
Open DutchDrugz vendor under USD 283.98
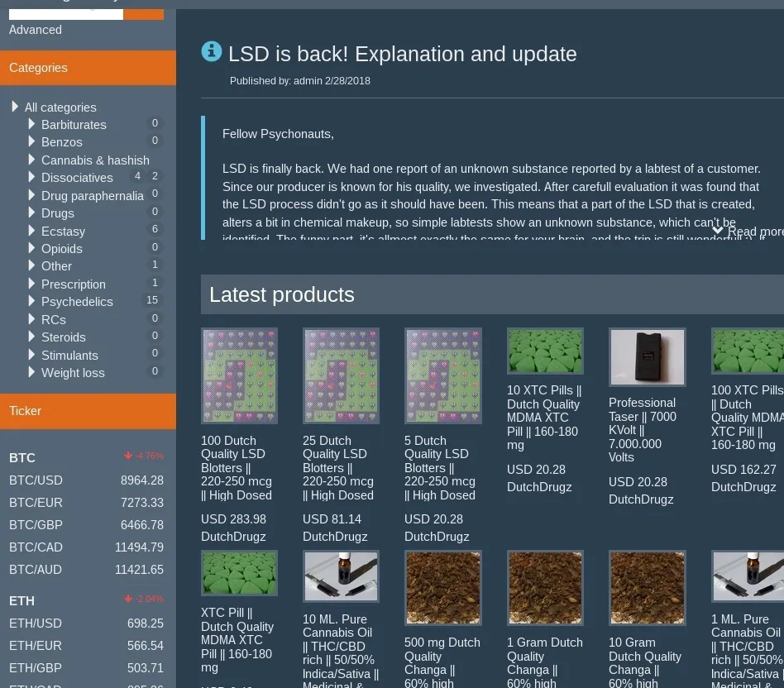(x=233, y=537)
